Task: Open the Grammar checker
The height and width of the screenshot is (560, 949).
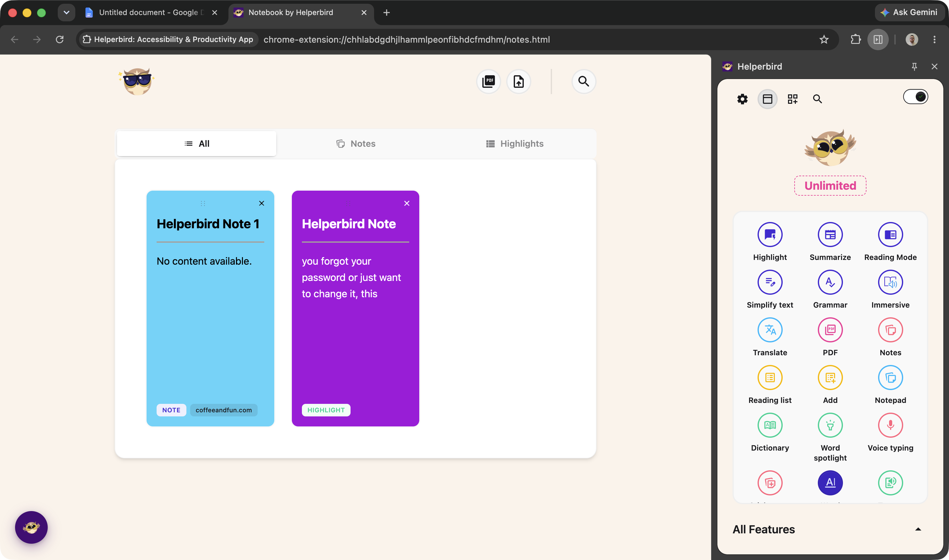Action: coord(830,282)
